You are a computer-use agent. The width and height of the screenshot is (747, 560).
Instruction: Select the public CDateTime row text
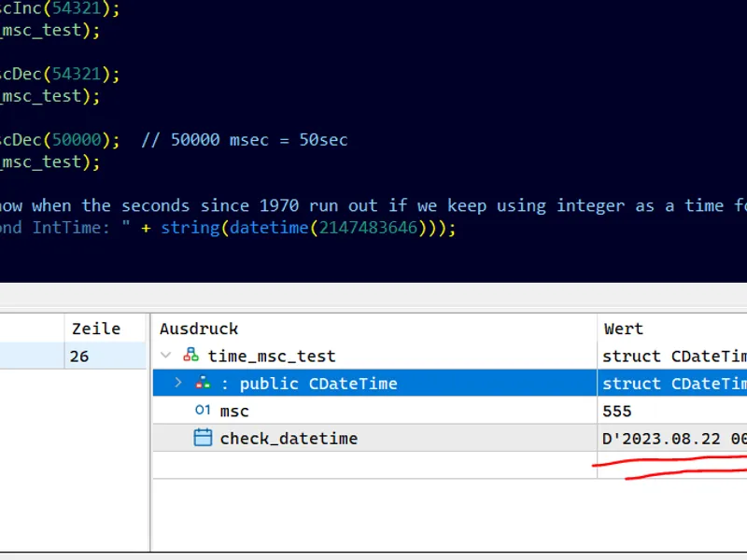point(309,384)
